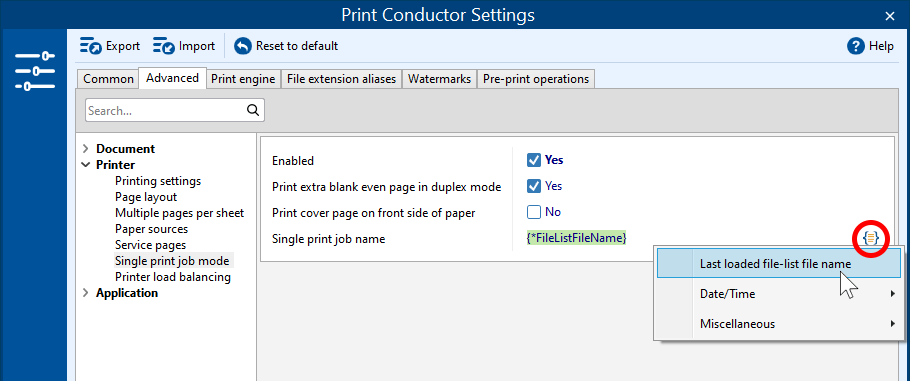Image resolution: width=910 pixels, height=381 pixels.
Task: Click the Export settings icon
Action: [91, 46]
